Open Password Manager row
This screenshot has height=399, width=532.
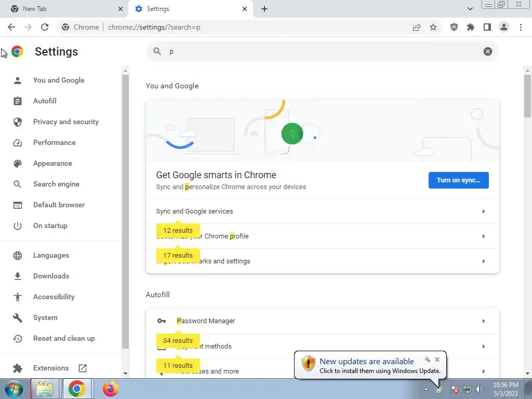pos(322,321)
